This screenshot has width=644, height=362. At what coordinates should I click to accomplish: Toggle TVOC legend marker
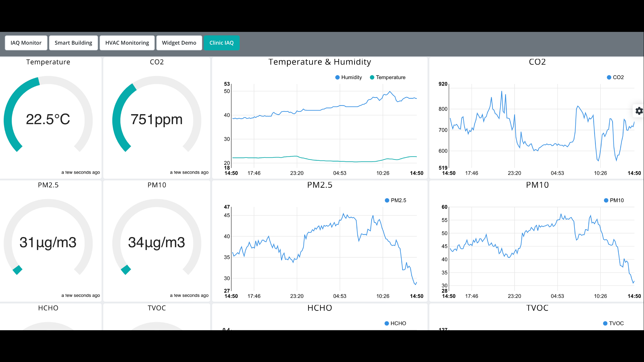point(605,323)
